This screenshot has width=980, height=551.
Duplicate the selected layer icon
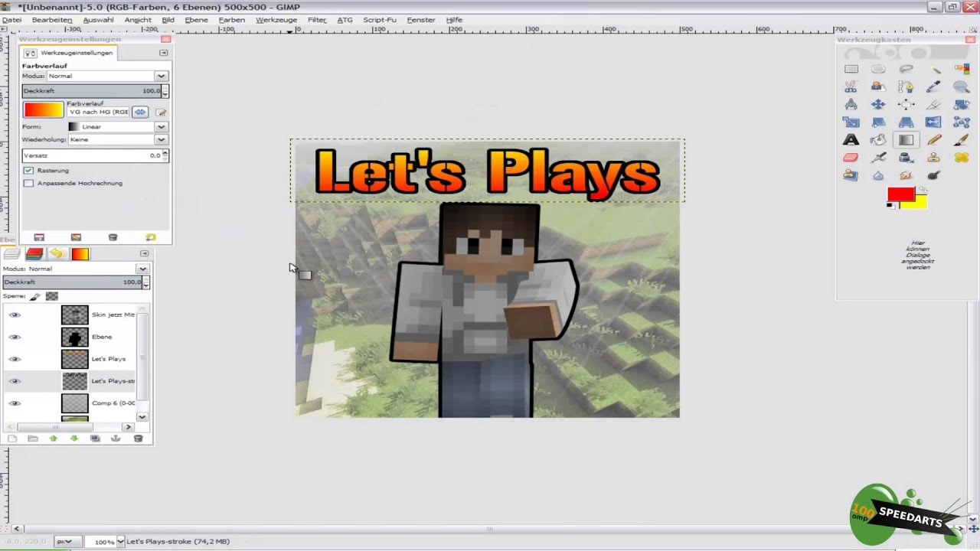(x=96, y=439)
